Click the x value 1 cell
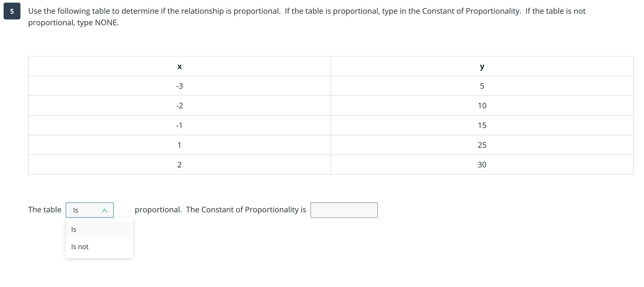Screen dimensions: 644x287 tap(179, 145)
